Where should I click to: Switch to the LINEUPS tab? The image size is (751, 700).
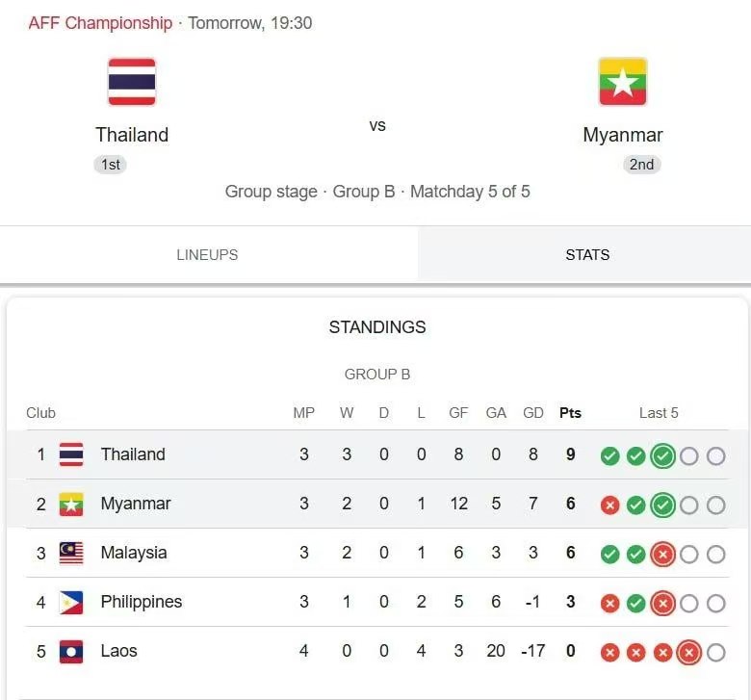pos(207,254)
